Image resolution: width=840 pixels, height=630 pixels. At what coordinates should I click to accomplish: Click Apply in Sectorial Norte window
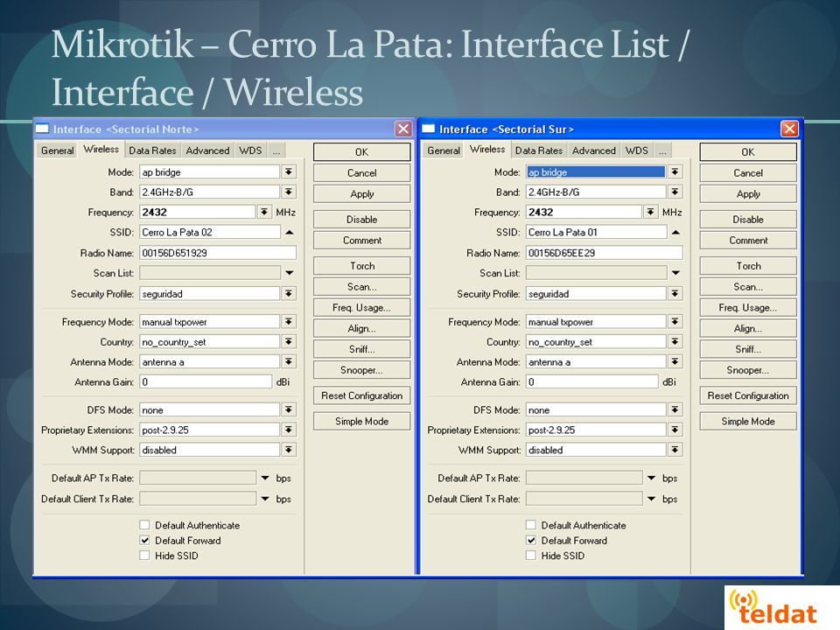(x=362, y=194)
